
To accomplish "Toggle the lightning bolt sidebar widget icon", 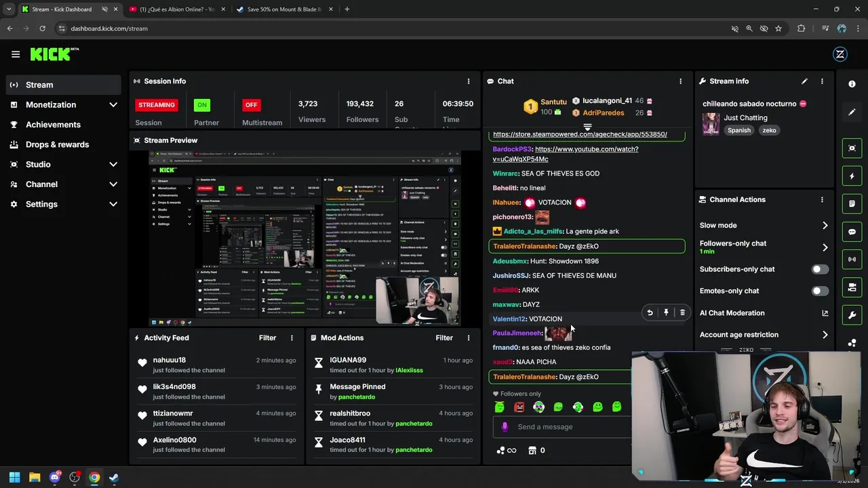I will click(852, 176).
